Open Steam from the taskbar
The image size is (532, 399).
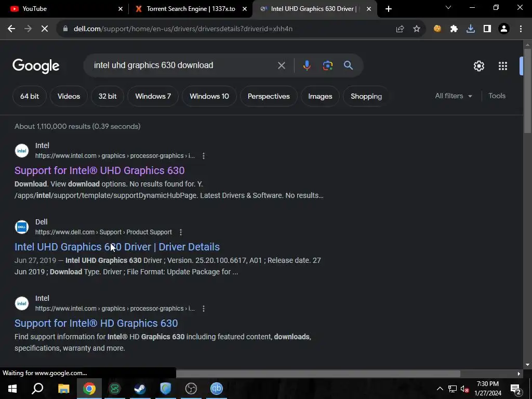[140, 389]
